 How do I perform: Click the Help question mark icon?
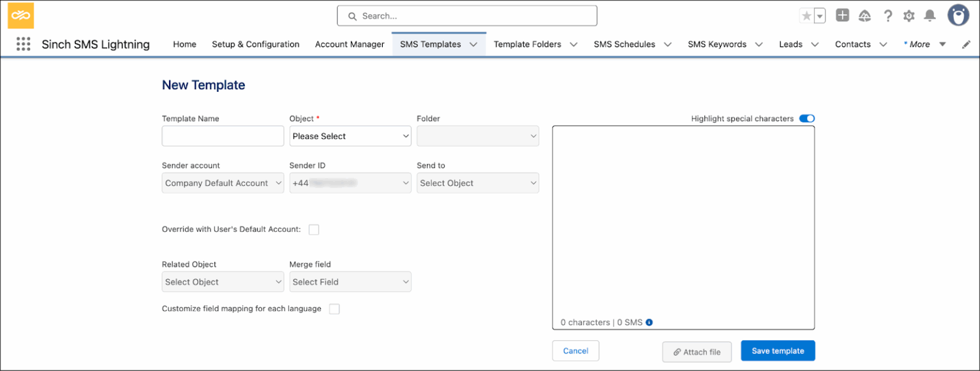click(887, 16)
